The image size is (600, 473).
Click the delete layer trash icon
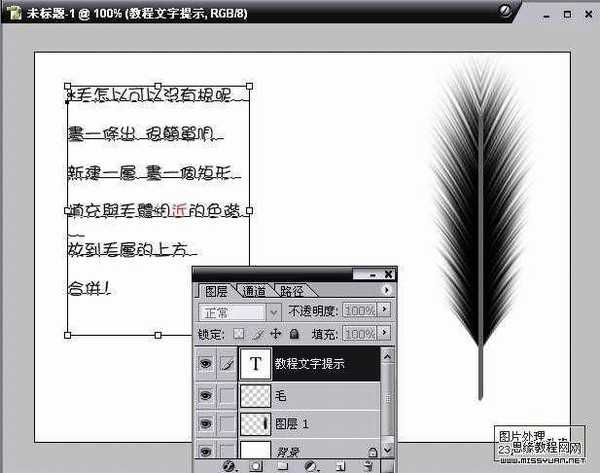(367, 466)
